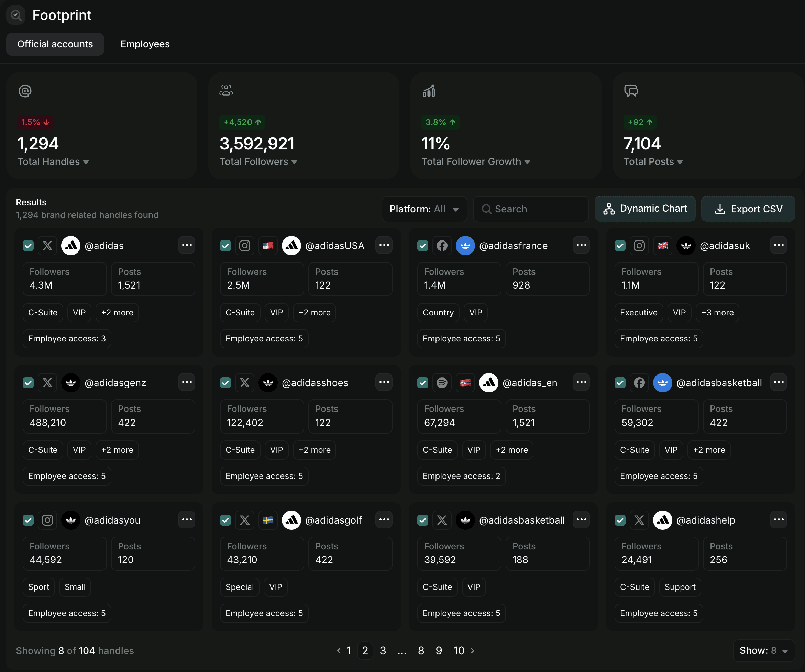
Task: Open the Platform: All dropdown
Action: (424, 209)
